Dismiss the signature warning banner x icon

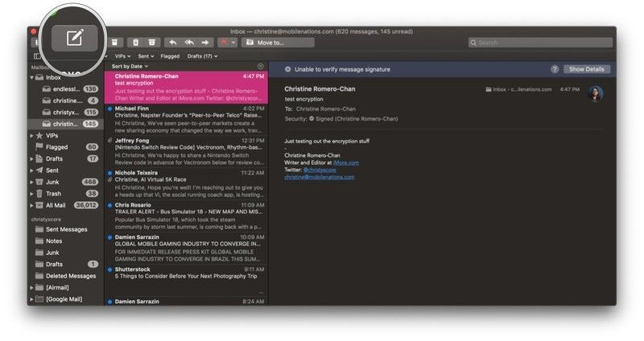(x=288, y=69)
